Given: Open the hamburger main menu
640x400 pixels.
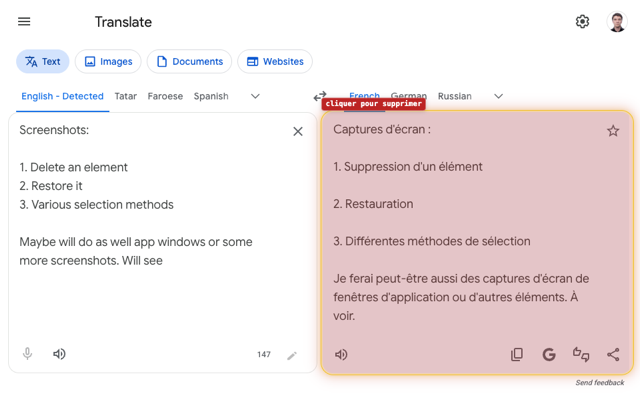Looking at the screenshot, I should [x=24, y=22].
